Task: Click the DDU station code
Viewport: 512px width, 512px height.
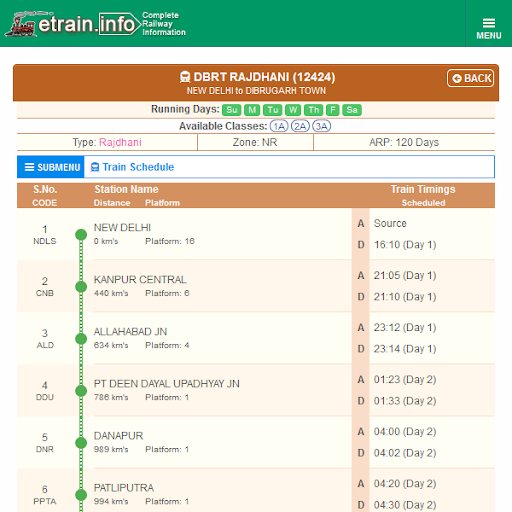Action: [45, 397]
